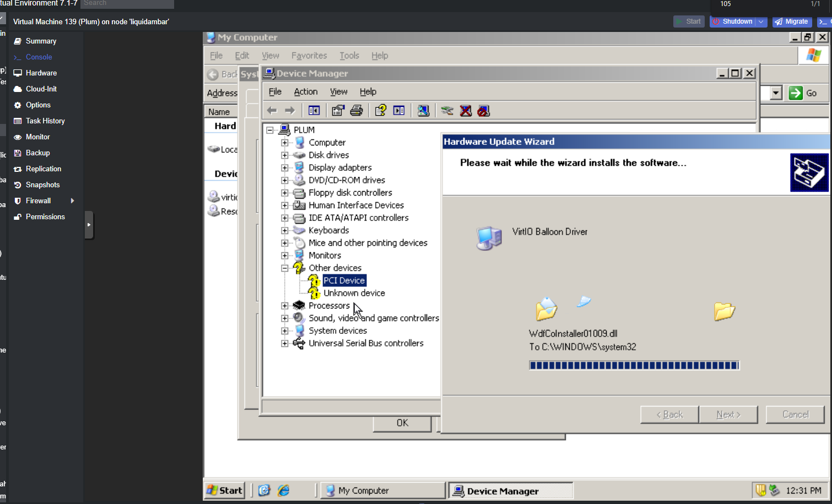Select Mice and other pointing devices

(368, 243)
